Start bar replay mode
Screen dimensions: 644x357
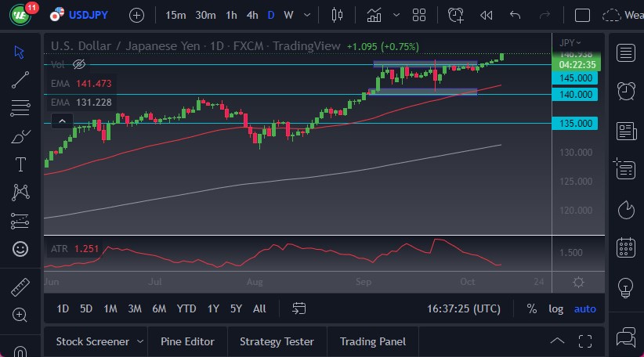486,16
